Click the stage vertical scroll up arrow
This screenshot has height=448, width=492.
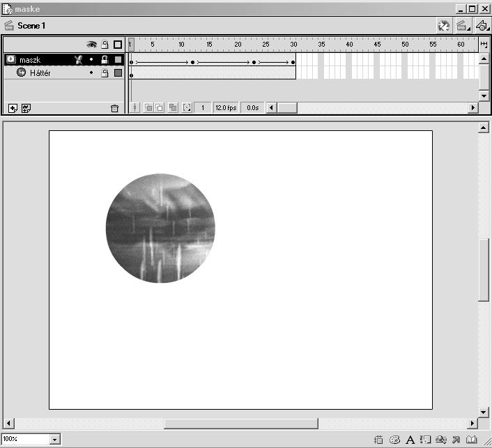(483, 128)
